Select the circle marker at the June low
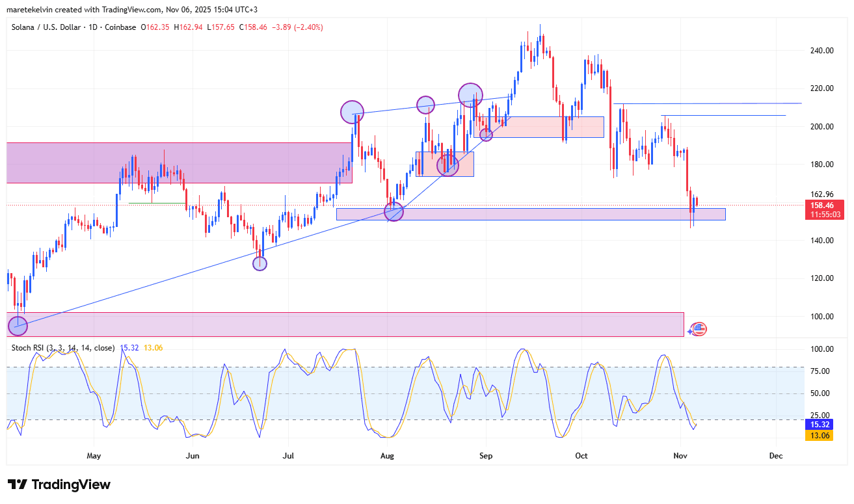The width and height of the screenshot is (854, 504). pyautogui.click(x=260, y=263)
